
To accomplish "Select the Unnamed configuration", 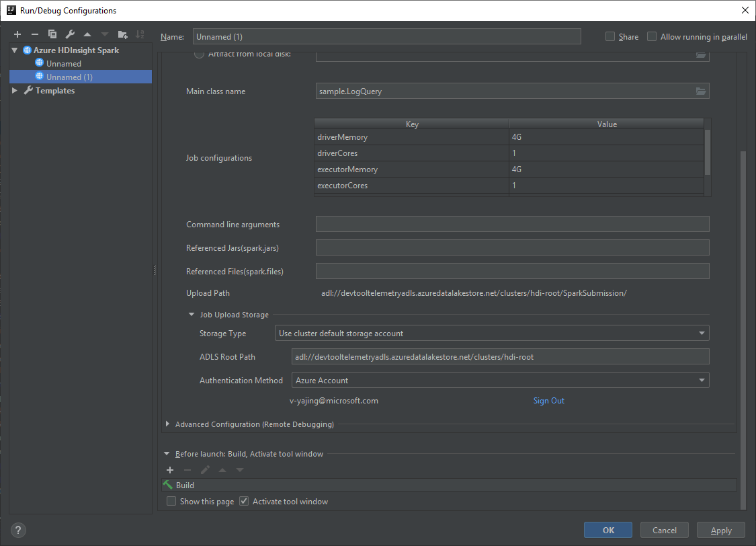I will pyautogui.click(x=62, y=63).
